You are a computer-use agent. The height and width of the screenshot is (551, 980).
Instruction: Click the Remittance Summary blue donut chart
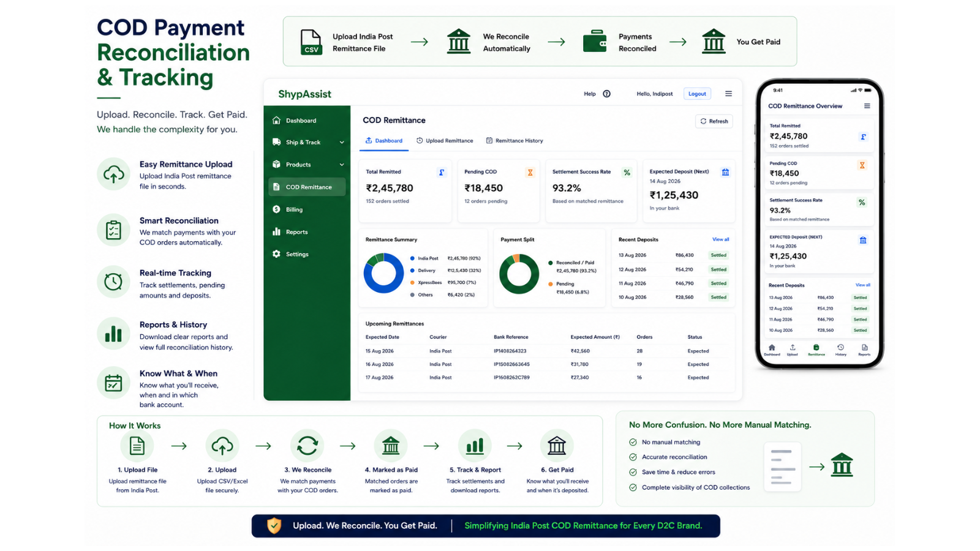[383, 273]
